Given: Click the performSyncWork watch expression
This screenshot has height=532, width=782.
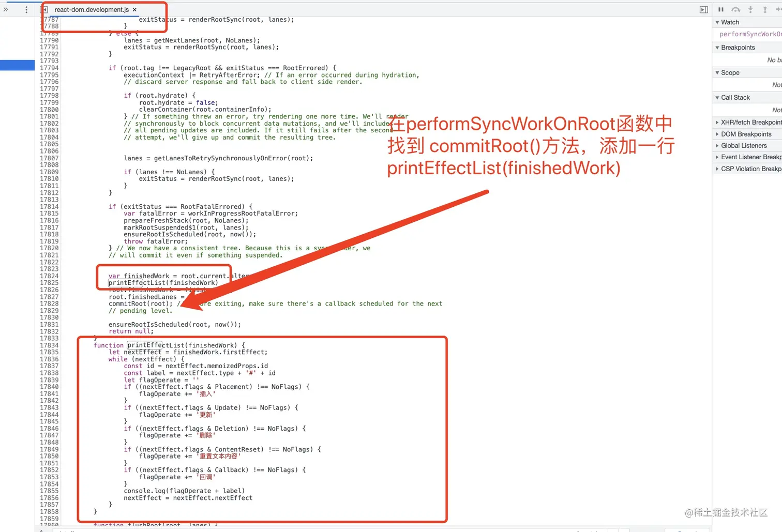Looking at the screenshot, I should coord(748,34).
